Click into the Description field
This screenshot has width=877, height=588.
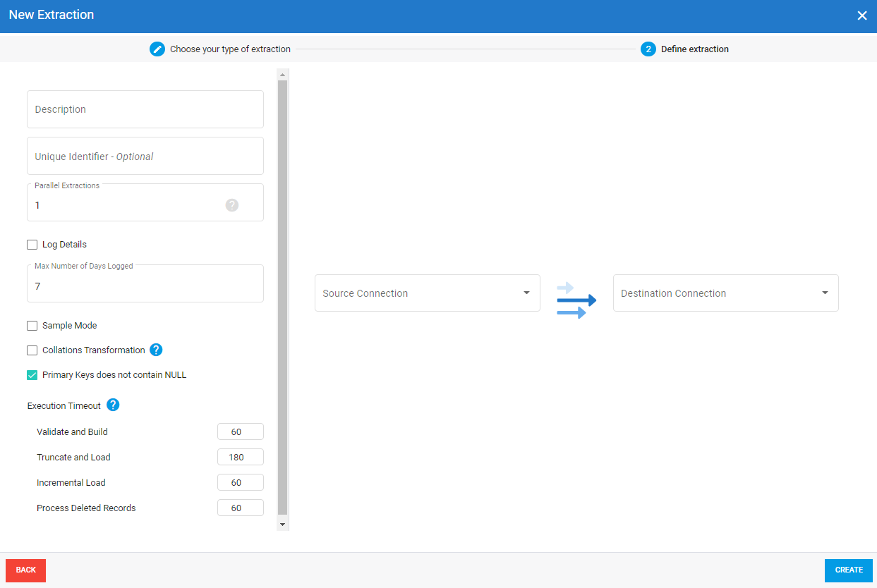click(x=145, y=109)
